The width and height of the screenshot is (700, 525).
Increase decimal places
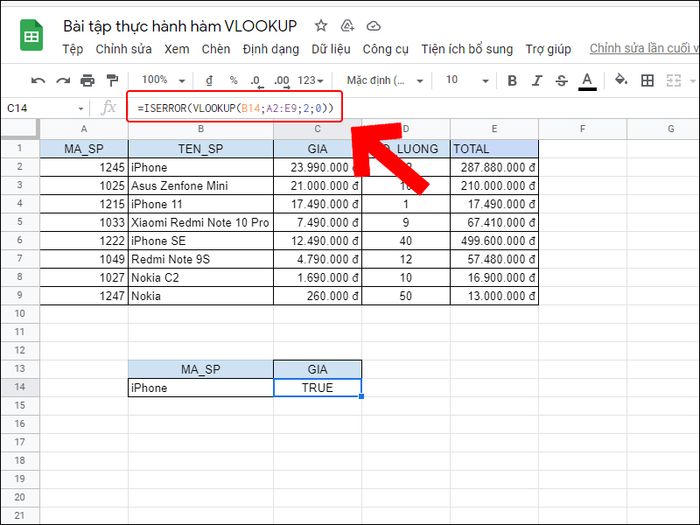coord(281,81)
